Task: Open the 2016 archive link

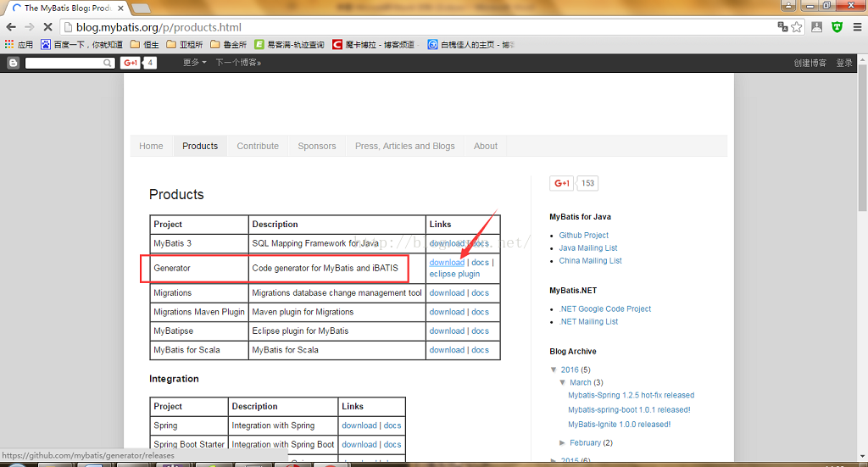Action: click(x=570, y=370)
